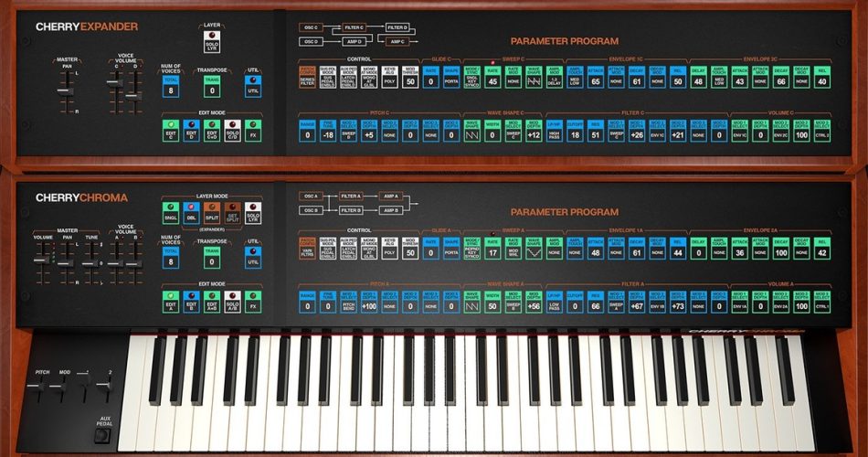Click the UTIL button on Chroma panel
Image resolution: width=868 pixels, height=457 pixels.
tap(253, 257)
